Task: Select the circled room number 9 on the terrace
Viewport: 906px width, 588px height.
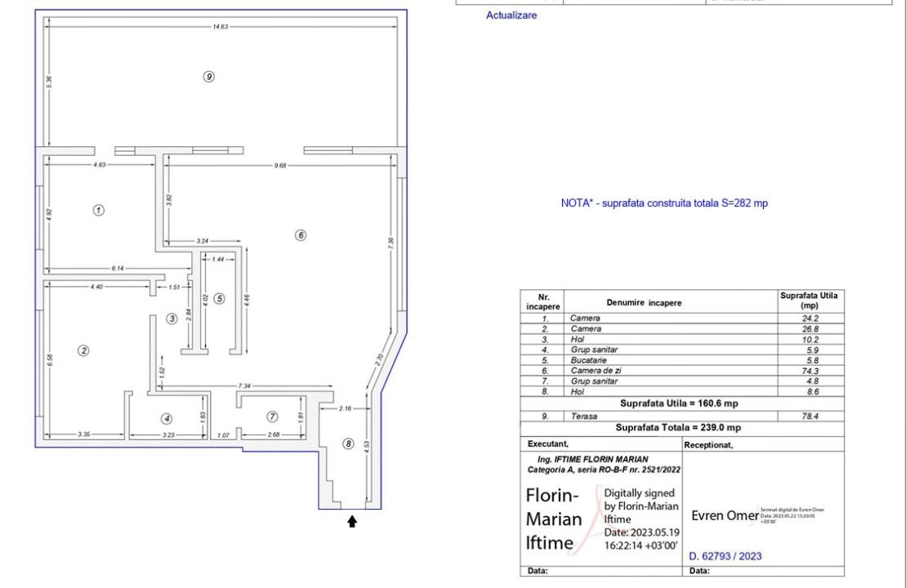Action: (x=209, y=76)
